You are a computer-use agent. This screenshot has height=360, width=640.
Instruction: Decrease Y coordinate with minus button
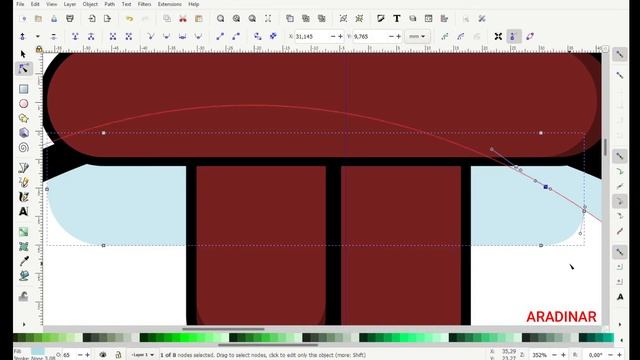point(391,36)
